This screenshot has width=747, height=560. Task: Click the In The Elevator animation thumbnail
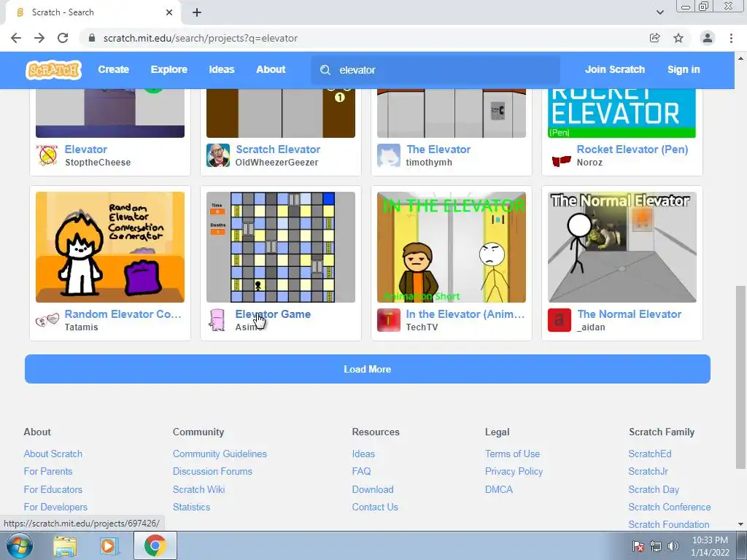(452, 247)
